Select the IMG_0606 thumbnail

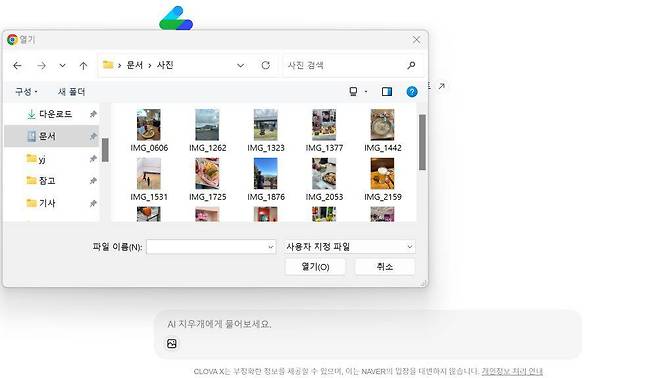tap(149, 125)
